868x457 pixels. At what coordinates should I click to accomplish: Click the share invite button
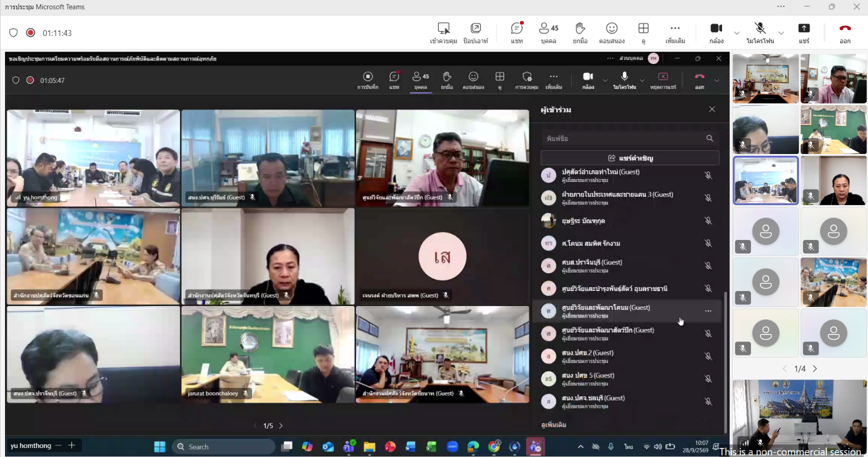click(630, 158)
